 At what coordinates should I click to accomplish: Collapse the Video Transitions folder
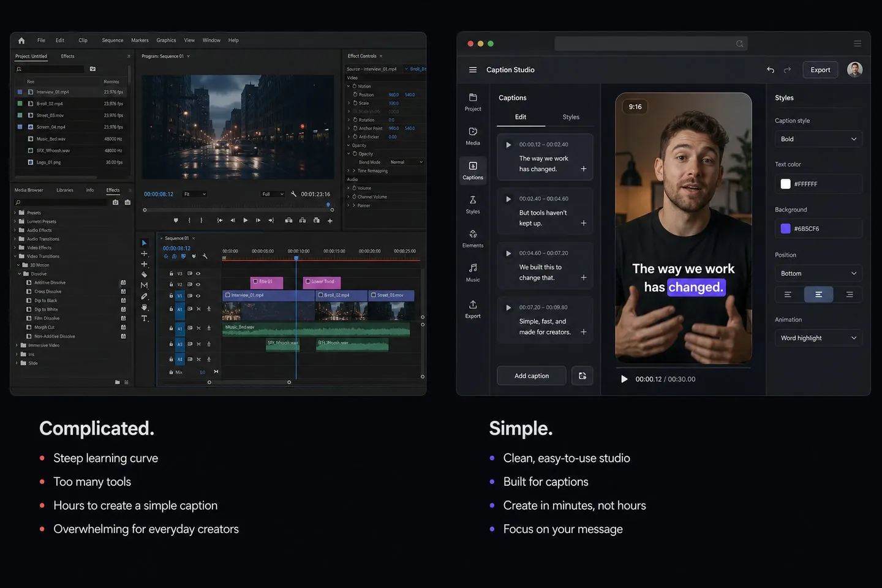15,257
